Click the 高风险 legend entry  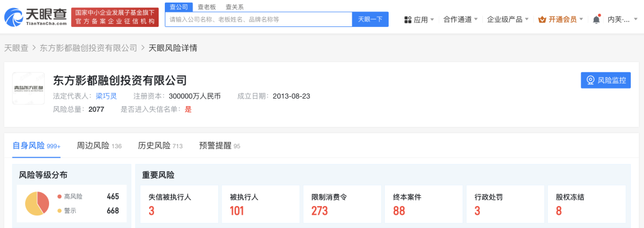(x=70, y=197)
